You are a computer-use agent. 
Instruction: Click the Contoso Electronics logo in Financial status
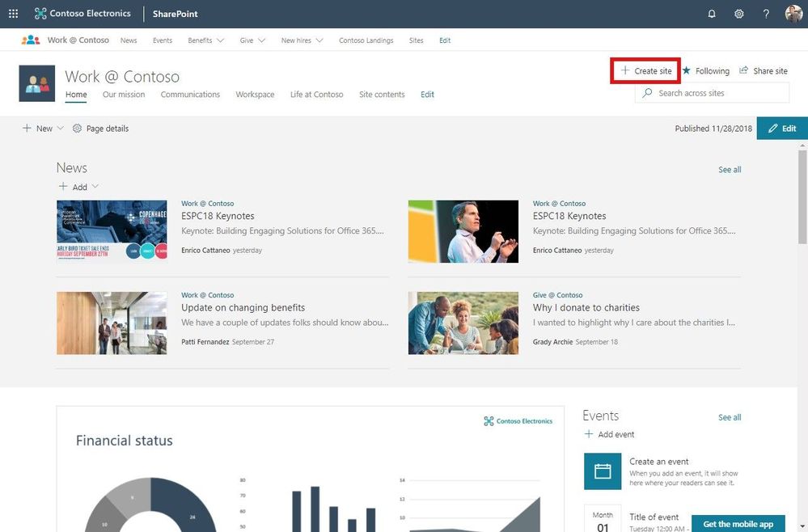click(x=518, y=420)
